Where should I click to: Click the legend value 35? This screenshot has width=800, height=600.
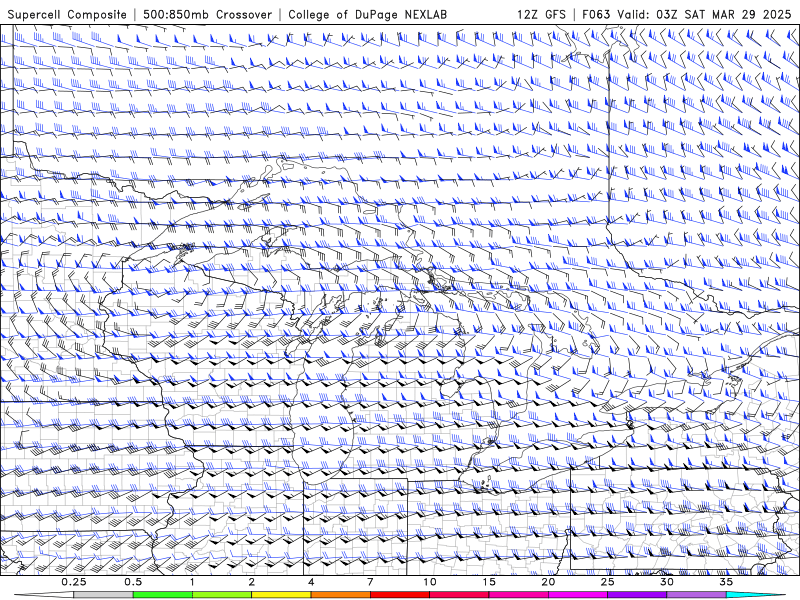coord(726,582)
